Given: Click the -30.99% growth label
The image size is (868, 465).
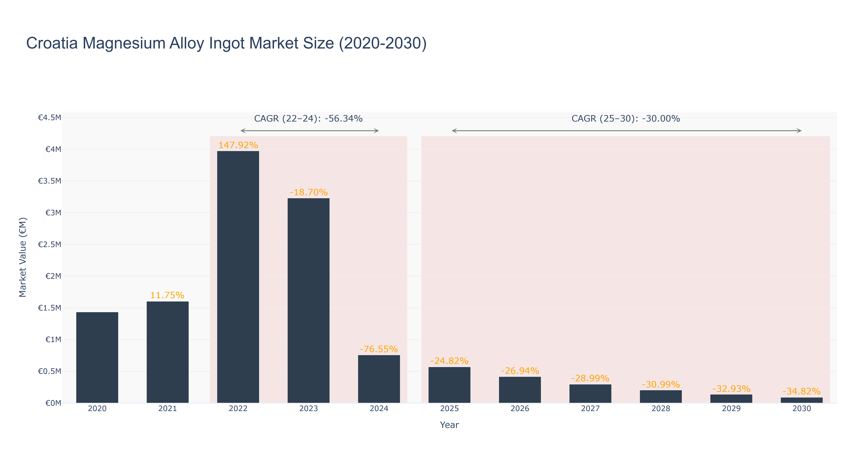Looking at the screenshot, I should point(660,384).
